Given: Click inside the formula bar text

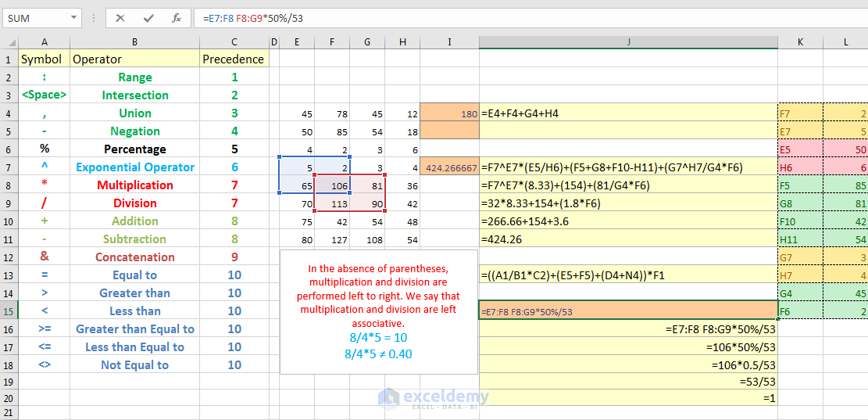Looking at the screenshot, I should [252, 18].
